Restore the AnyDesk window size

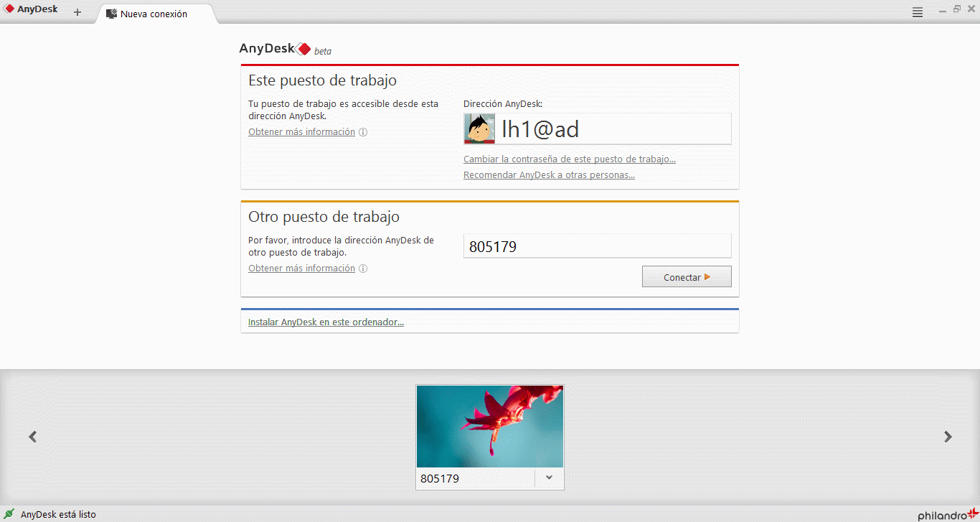coord(957,9)
